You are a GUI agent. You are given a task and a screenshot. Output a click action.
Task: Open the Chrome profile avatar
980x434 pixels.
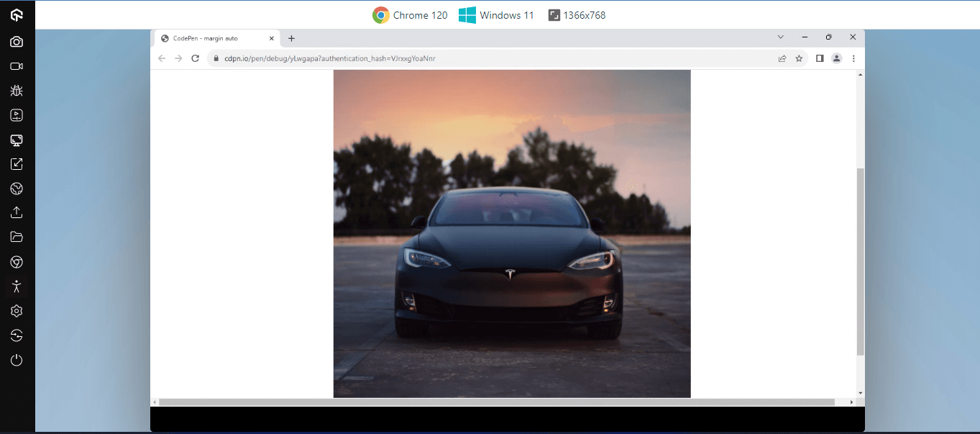pyautogui.click(x=836, y=58)
